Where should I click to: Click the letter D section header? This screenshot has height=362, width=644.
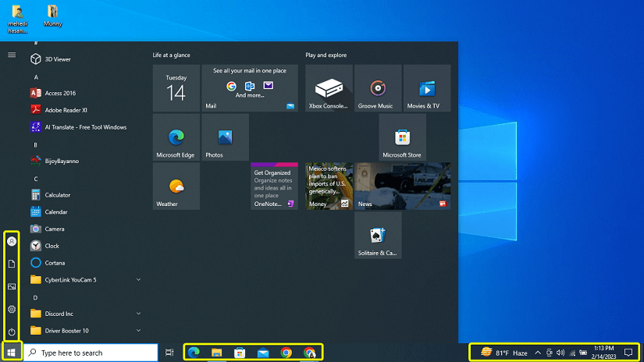tap(35, 297)
